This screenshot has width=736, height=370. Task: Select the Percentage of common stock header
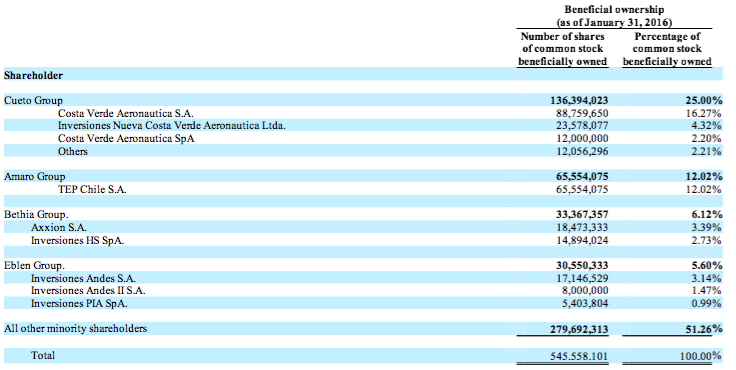point(667,49)
